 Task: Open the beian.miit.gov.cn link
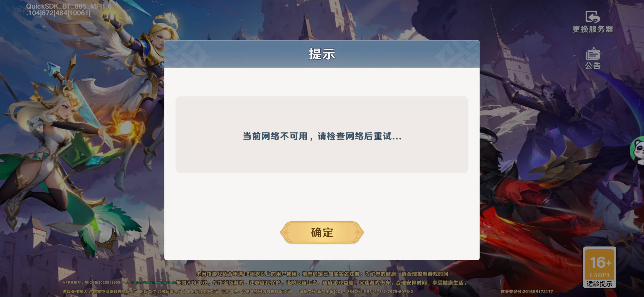[154, 283]
